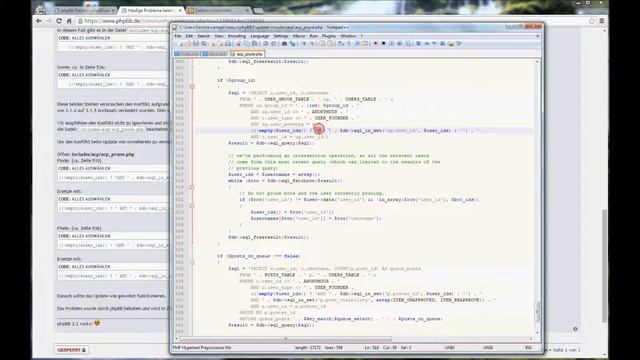Click the gear icon on forum page

[x=575, y=329]
